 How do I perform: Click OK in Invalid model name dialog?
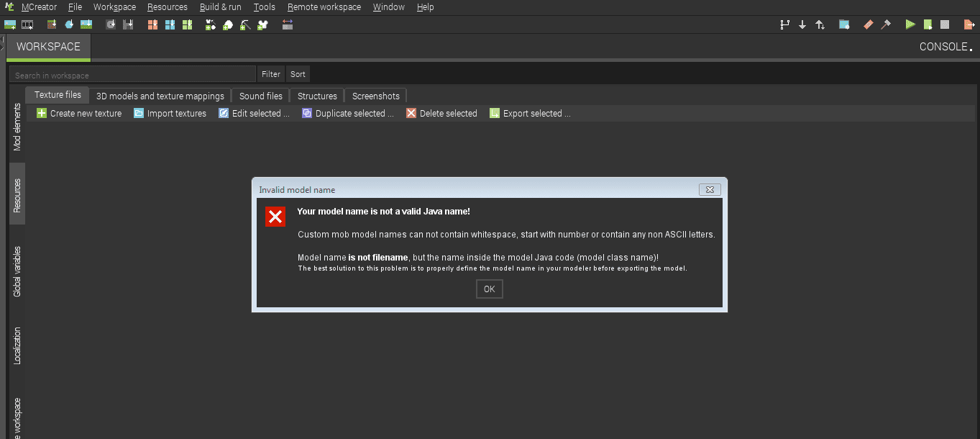tap(490, 289)
